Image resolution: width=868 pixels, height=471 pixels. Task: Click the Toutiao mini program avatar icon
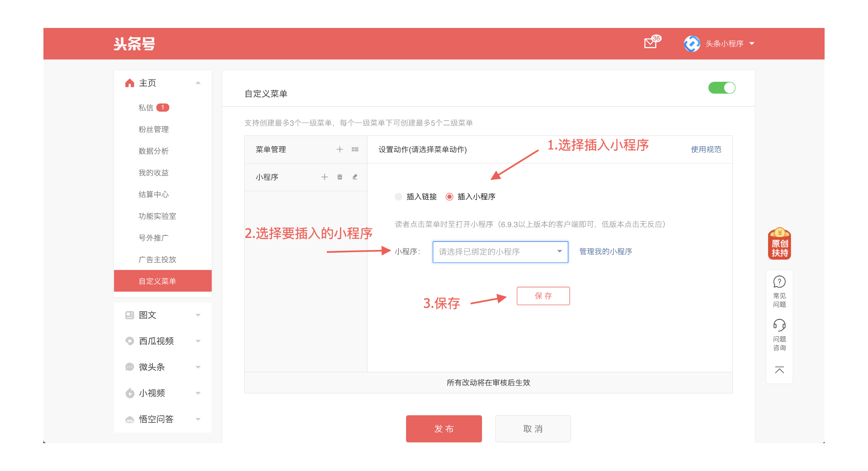tap(691, 43)
